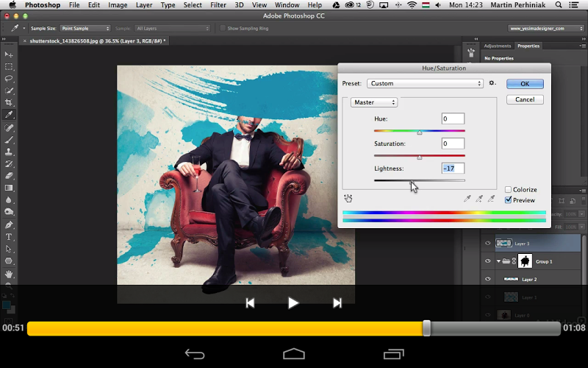The image size is (588, 368).
Task: Select the Move tool
Action: click(9, 54)
